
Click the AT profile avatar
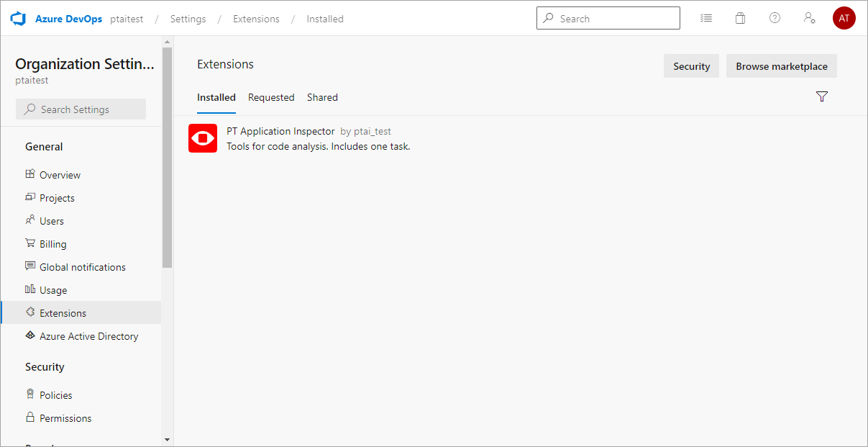(x=844, y=18)
